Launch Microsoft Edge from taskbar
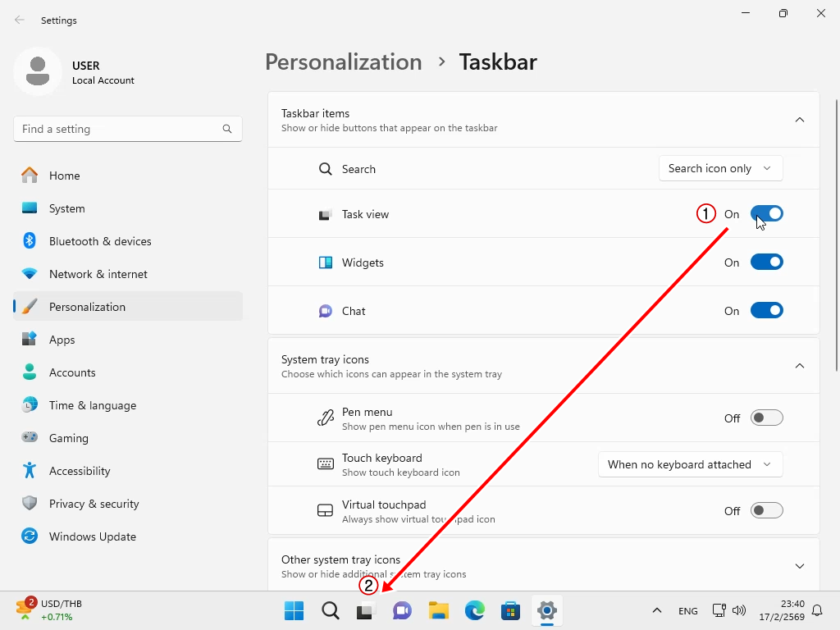 coord(475,611)
